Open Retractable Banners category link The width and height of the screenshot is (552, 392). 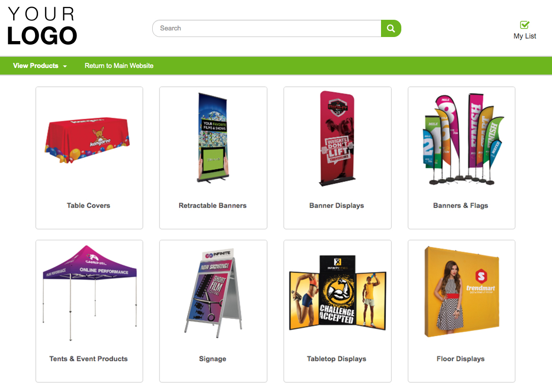(x=213, y=205)
